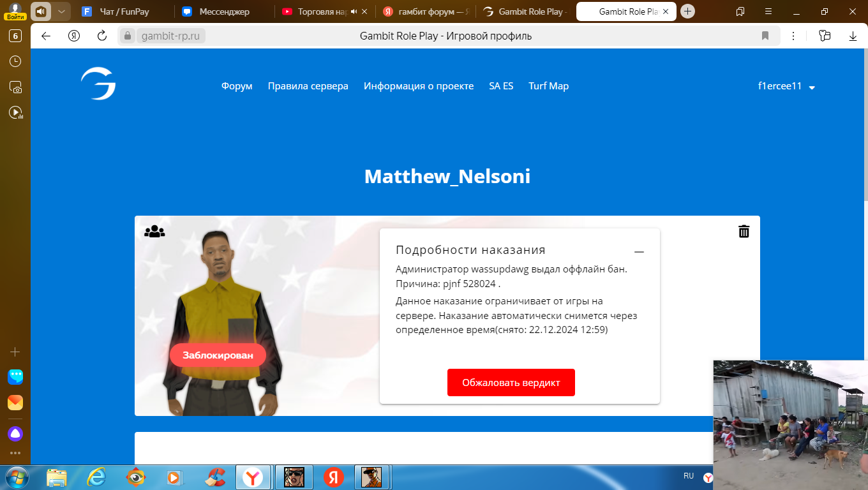Click the trash delete icon on profile card
This screenshot has width=868, height=490.
tap(744, 232)
